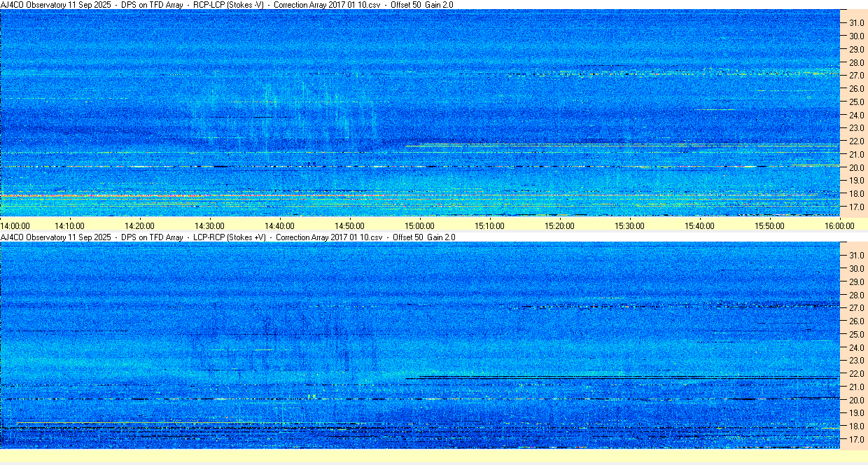Select 26.0 on the RCP-LCP frequency scale
868x465 pixels.
[x=857, y=88]
